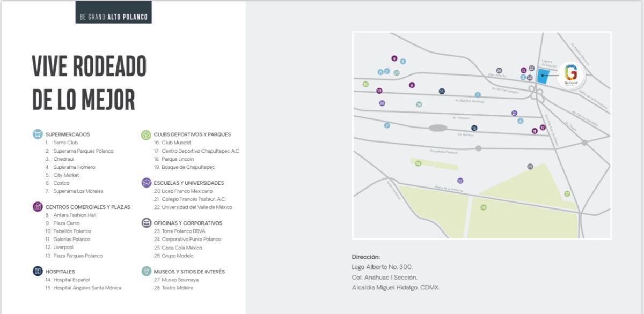Click the 'Parque Lincoln' list entry
The width and height of the screenshot is (644, 314).
pyautogui.click(x=174, y=159)
